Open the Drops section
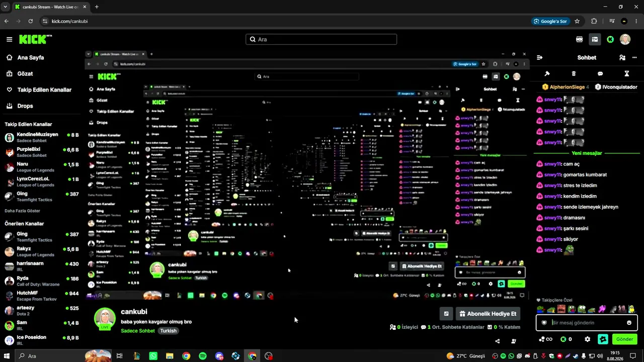 25,106
